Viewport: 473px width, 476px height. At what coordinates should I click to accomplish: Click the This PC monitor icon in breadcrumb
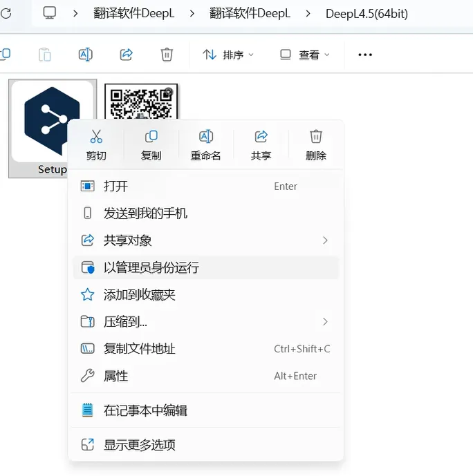[x=50, y=13]
